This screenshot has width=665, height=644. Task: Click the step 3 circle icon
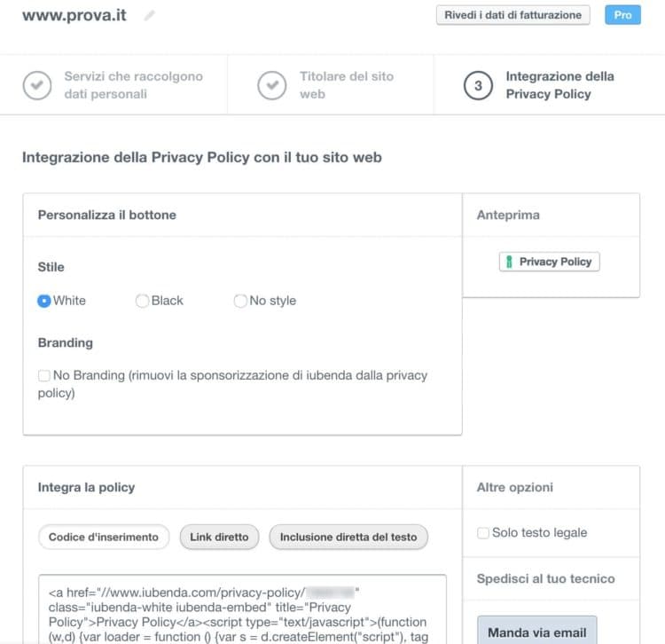point(478,85)
